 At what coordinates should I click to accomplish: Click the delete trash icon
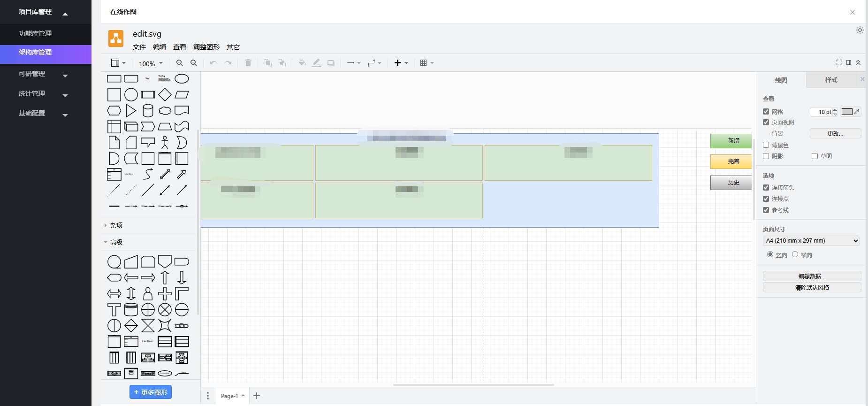[248, 63]
